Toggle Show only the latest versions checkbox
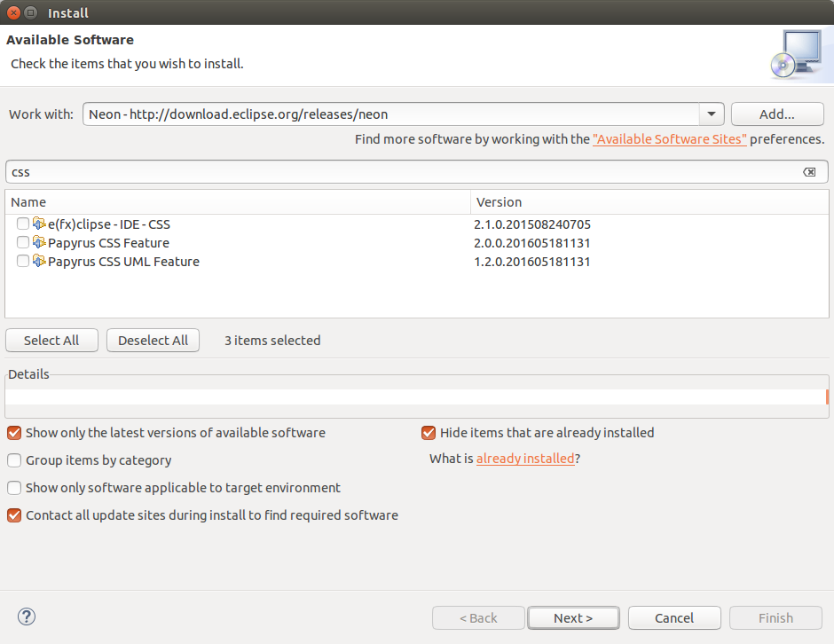This screenshot has height=644, width=834. click(x=14, y=433)
